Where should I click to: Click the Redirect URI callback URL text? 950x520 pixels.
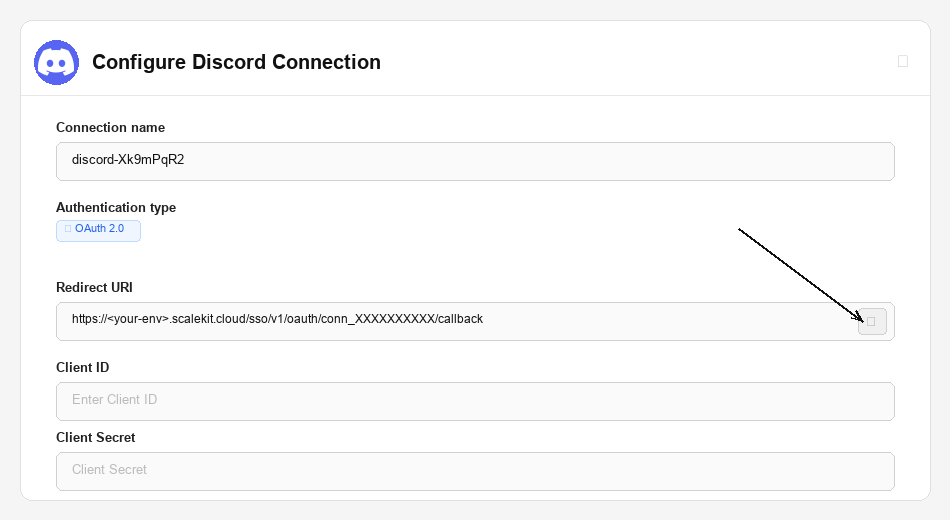(277, 320)
